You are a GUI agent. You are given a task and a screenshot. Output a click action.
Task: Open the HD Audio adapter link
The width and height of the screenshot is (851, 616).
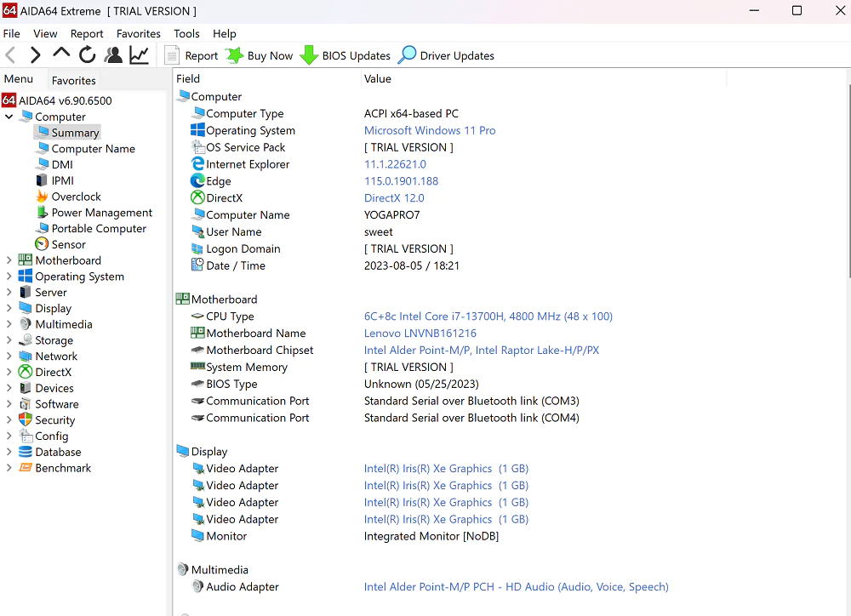click(517, 587)
